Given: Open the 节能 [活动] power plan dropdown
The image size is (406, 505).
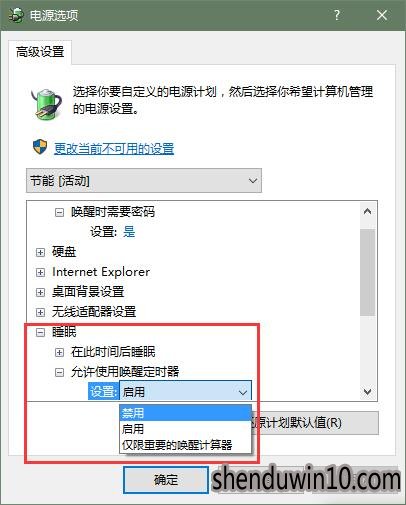Looking at the screenshot, I should pyautogui.click(x=144, y=181).
